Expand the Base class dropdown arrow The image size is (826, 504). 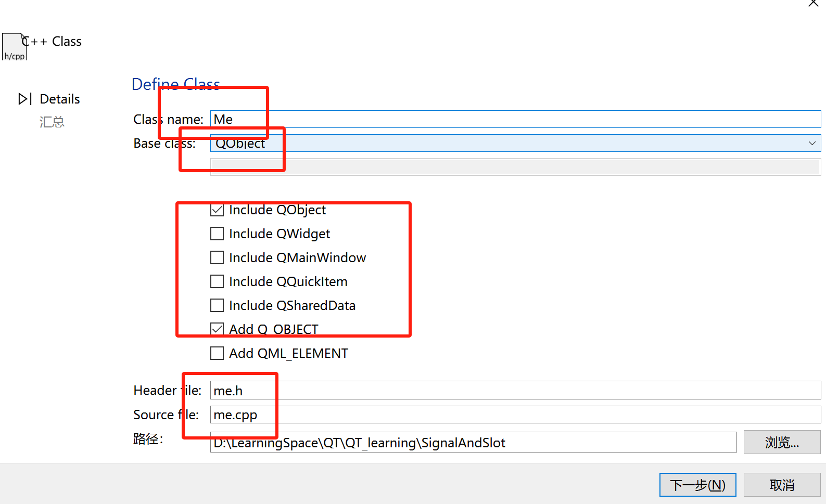click(812, 143)
